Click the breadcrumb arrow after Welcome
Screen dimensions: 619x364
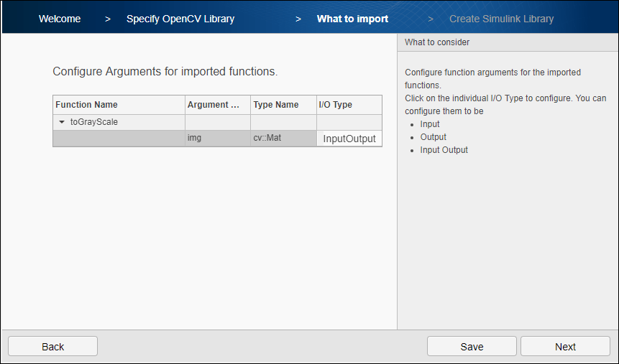click(x=108, y=19)
